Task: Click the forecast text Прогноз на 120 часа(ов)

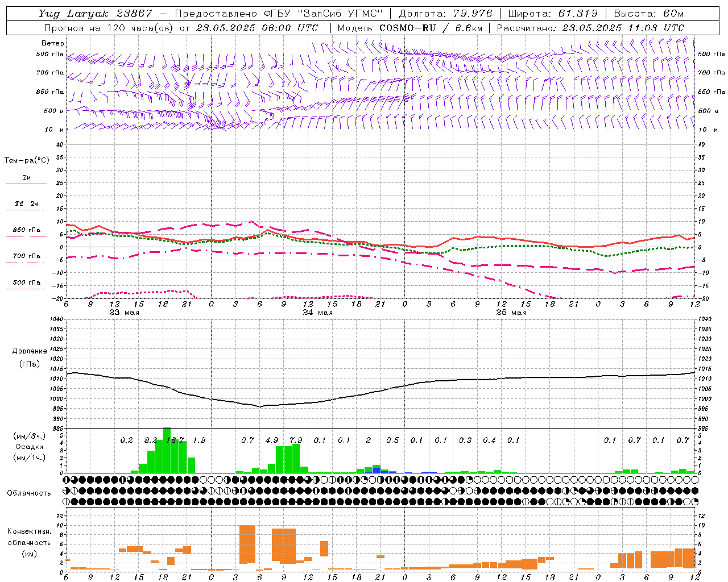Action: tap(109, 28)
